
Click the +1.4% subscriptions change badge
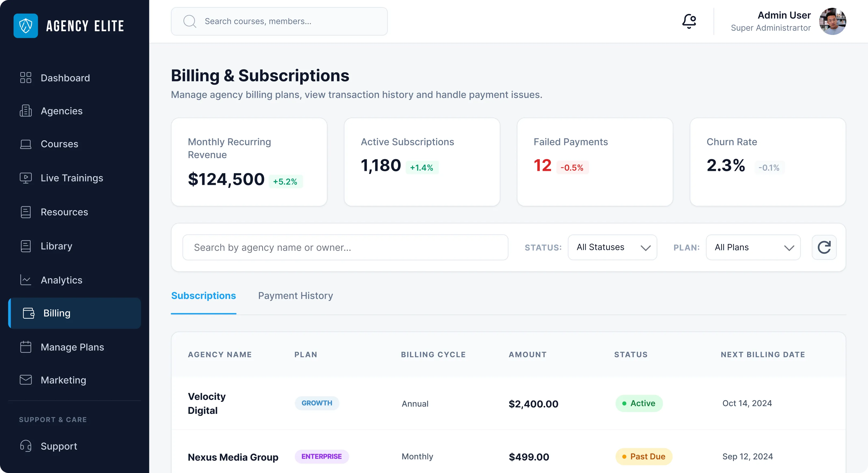point(422,167)
